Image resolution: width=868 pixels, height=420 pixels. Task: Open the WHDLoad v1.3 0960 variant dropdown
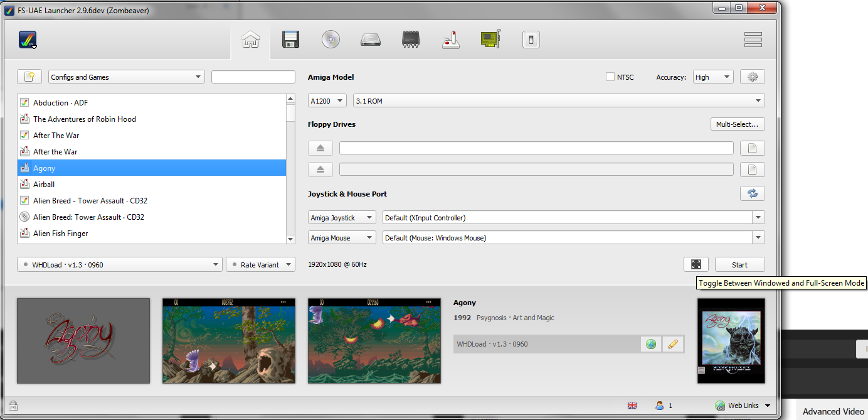tap(120, 264)
